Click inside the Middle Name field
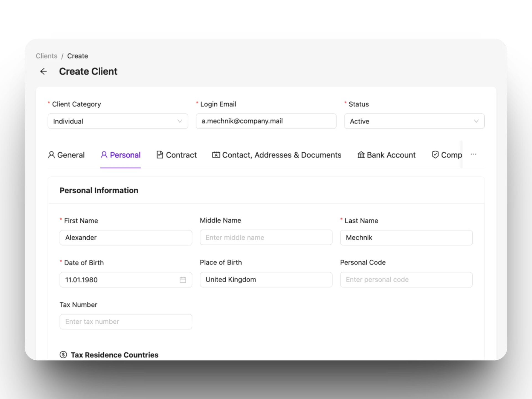 [266, 237]
